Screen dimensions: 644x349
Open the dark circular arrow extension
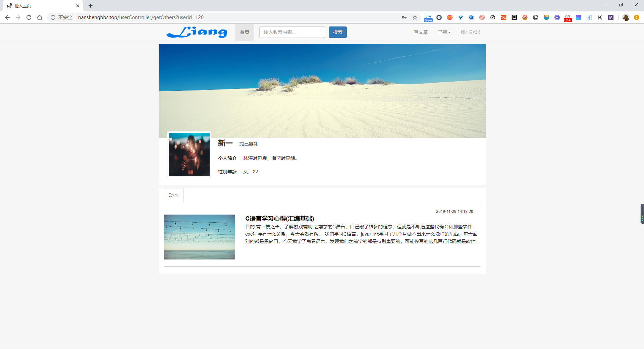click(x=536, y=17)
